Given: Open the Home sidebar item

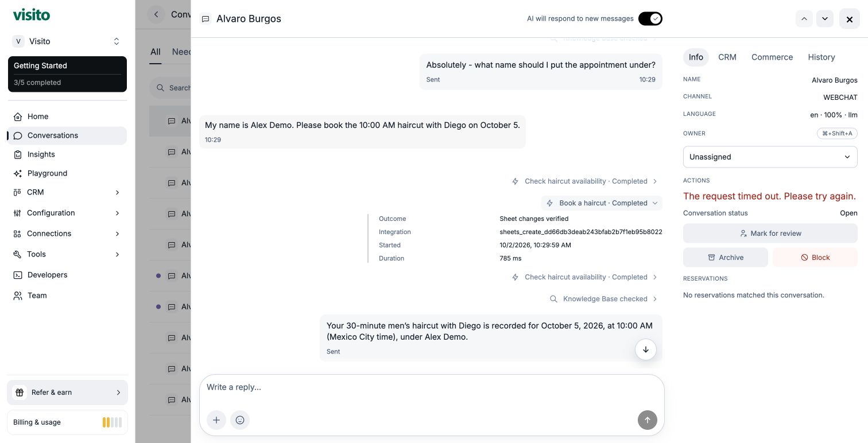Looking at the screenshot, I should [x=67, y=116].
